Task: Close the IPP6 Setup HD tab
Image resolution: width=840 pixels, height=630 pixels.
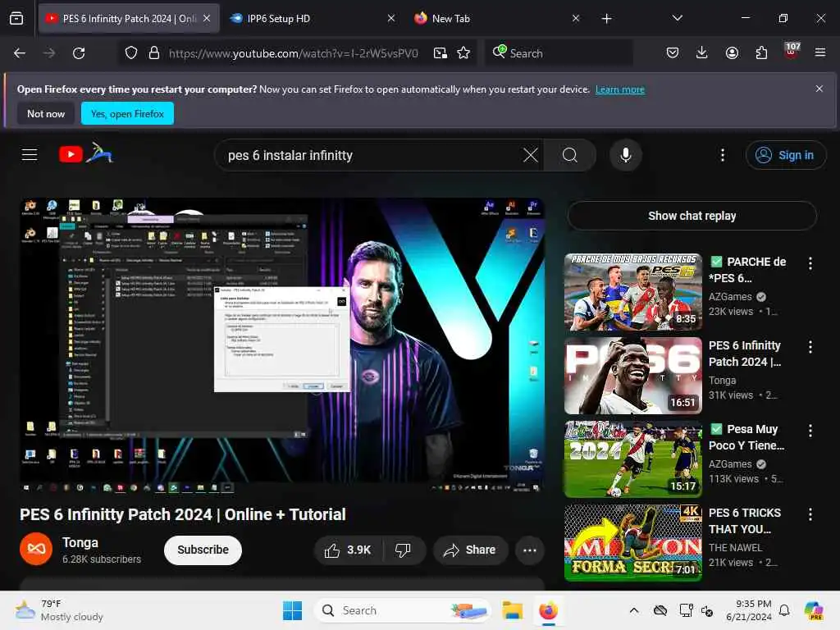Action: click(391, 18)
